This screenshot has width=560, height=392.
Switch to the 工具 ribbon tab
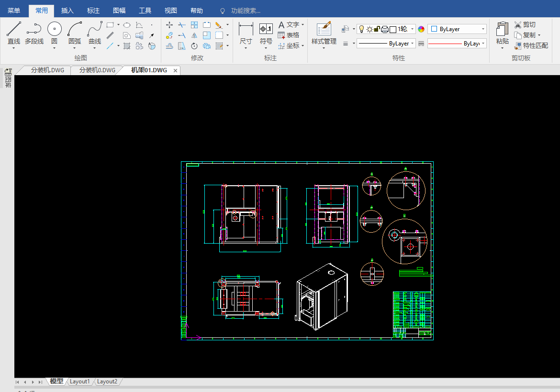145,11
